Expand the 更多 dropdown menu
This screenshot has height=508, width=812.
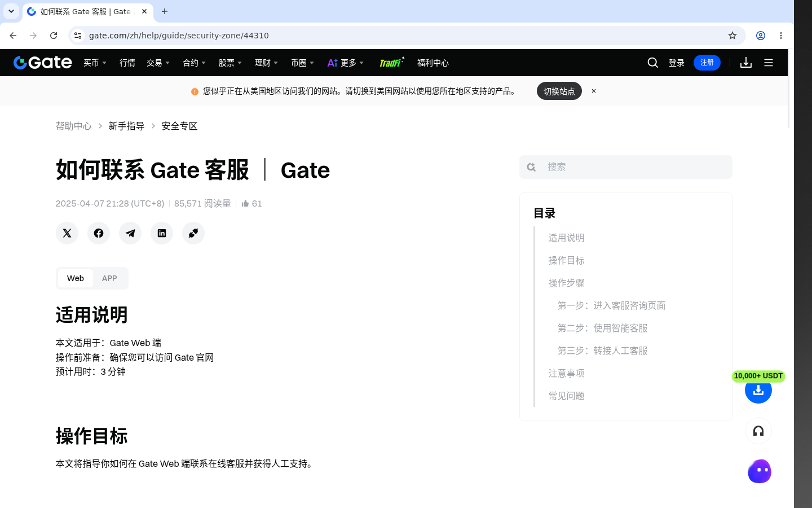click(346, 63)
